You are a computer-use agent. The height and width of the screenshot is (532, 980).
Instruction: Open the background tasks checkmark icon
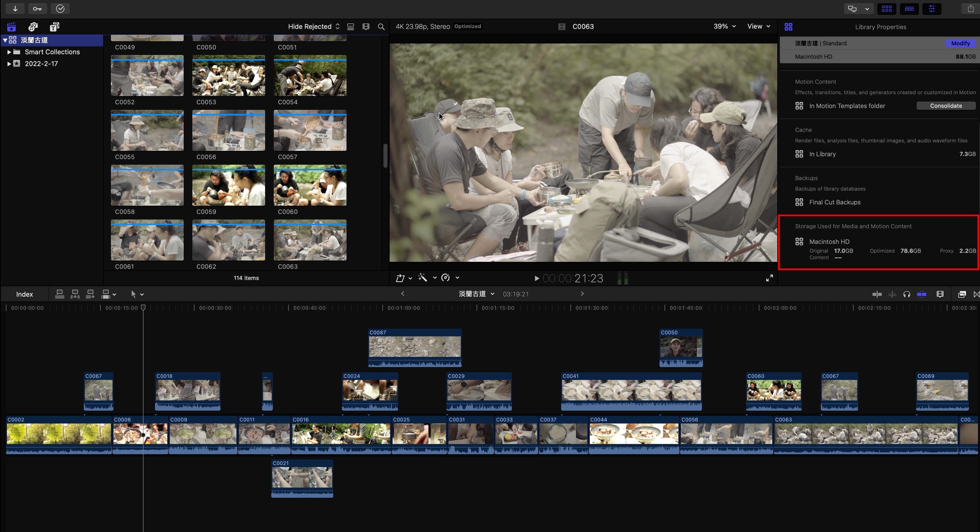point(60,8)
